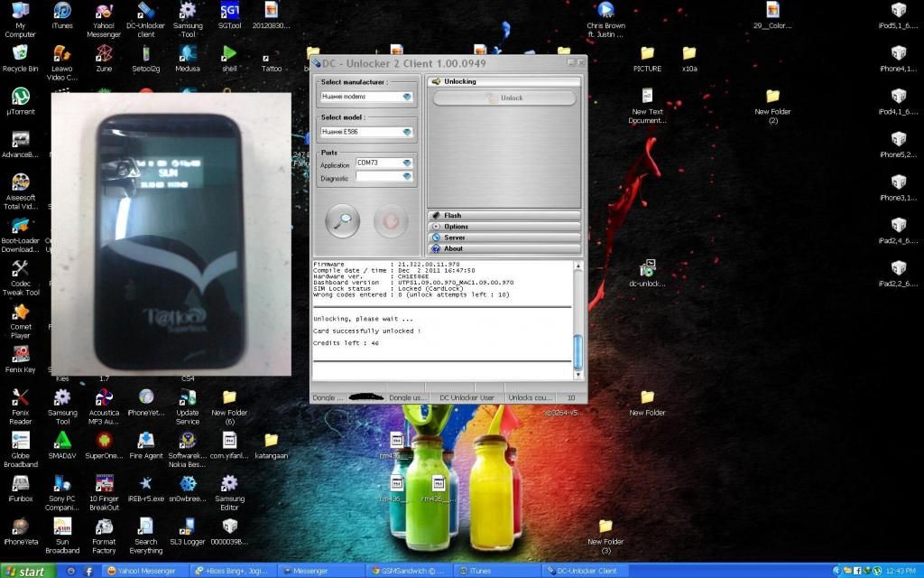
Task: Click the modem photo thumbnail
Action: point(171,234)
